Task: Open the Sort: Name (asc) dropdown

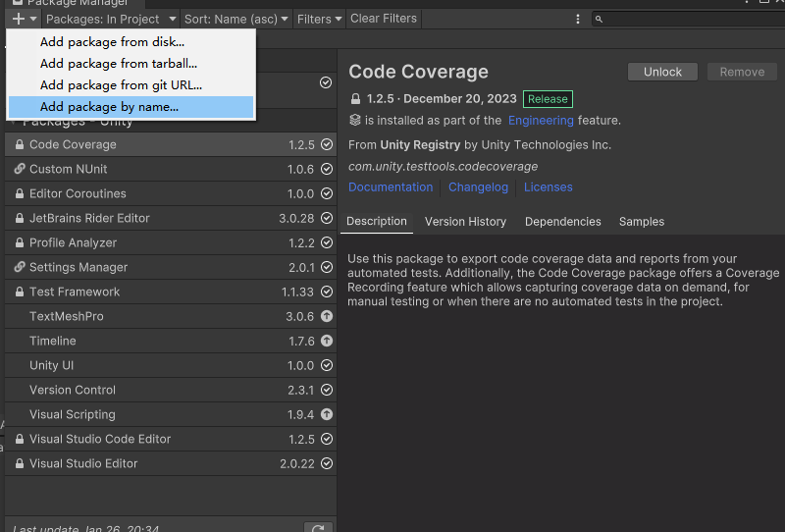Action: [x=236, y=19]
